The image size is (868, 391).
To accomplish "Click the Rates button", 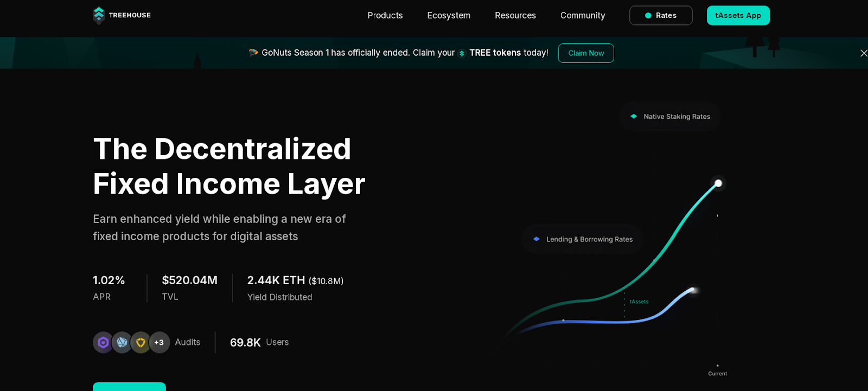I will coord(660,15).
